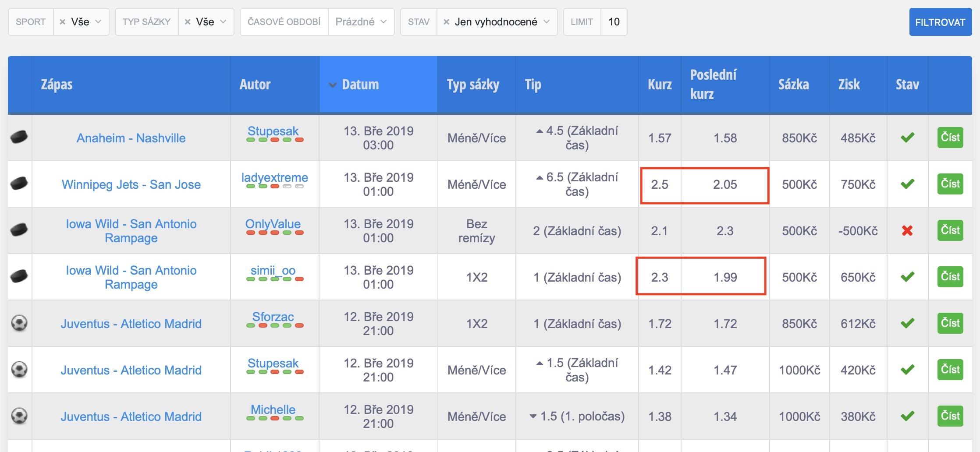Open author profile ladyextreme
Screen dimensions: 980x452
(x=274, y=177)
